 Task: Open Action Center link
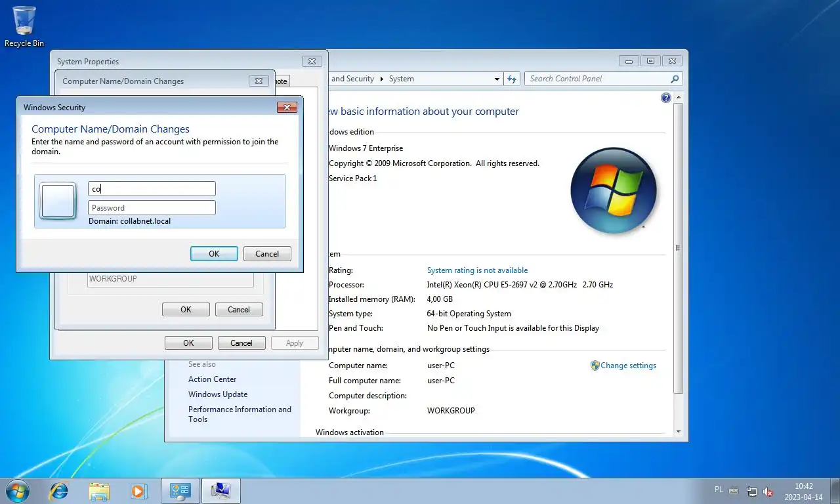click(x=212, y=379)
